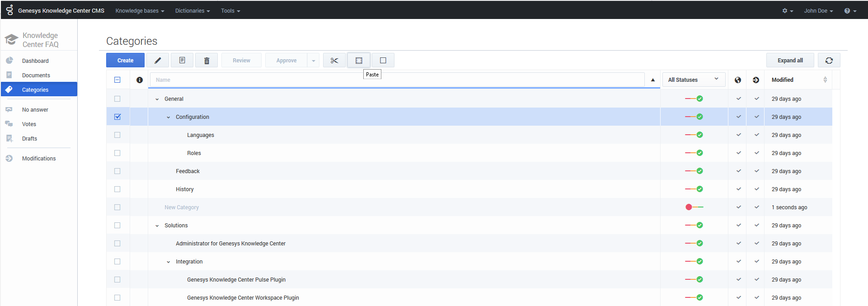Screen dimensions: 868x306
Task: Toggle the select-all checkbox in table header
Action: (117, 80)
